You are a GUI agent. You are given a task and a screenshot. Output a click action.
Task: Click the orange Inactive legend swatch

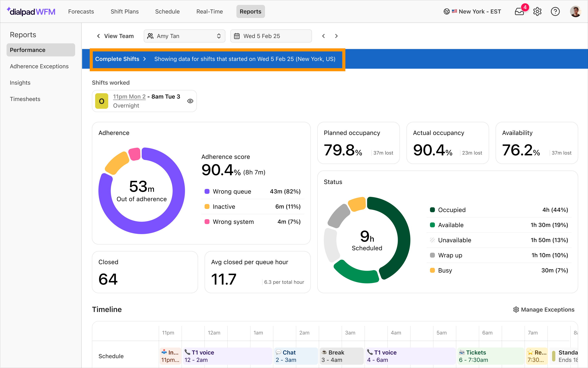(x=207, y=206)
